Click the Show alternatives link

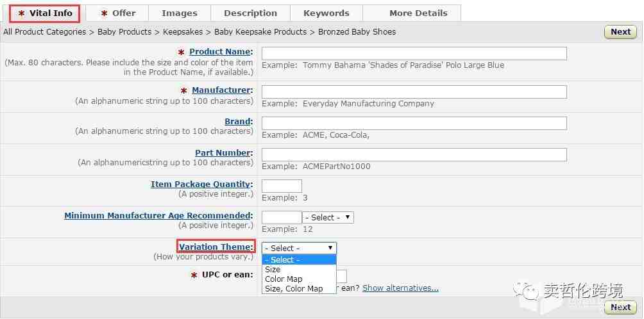click(400, 288)
